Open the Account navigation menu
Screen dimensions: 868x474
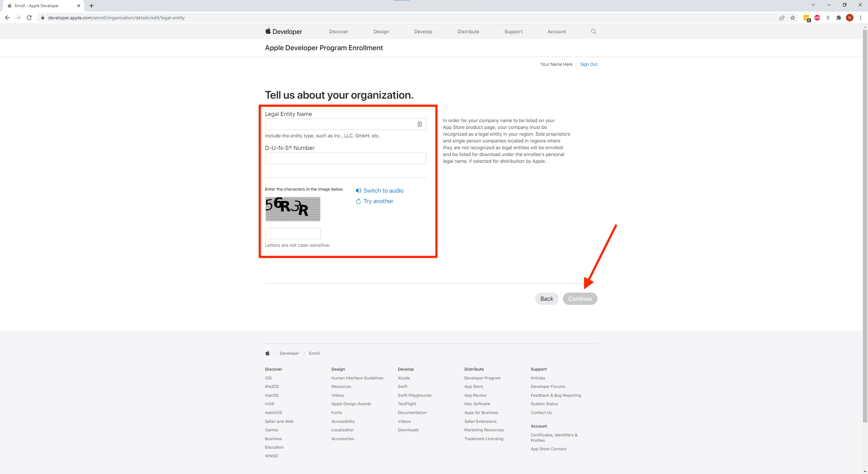pyautogui.click(x=556, y=32)
